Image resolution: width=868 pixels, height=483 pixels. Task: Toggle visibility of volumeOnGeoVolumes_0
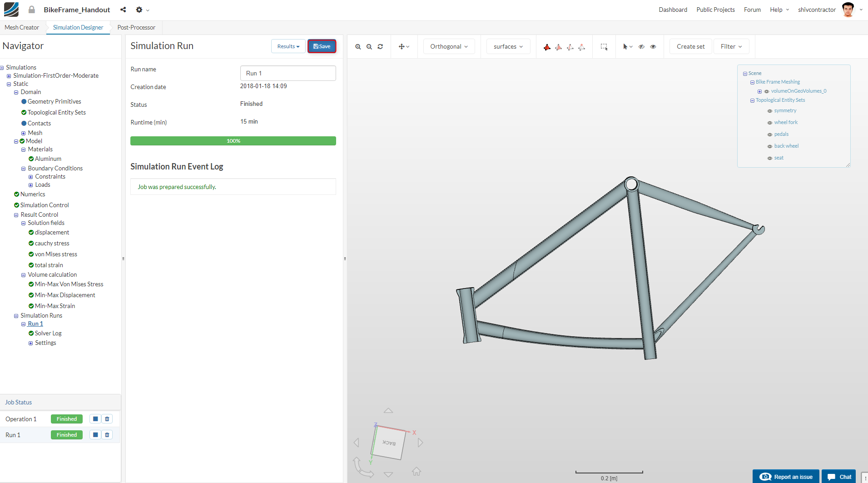(767, 91)
